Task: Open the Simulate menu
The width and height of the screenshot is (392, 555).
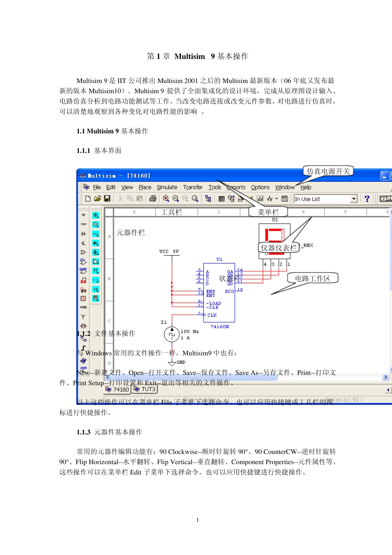Action: coord(167,187)
